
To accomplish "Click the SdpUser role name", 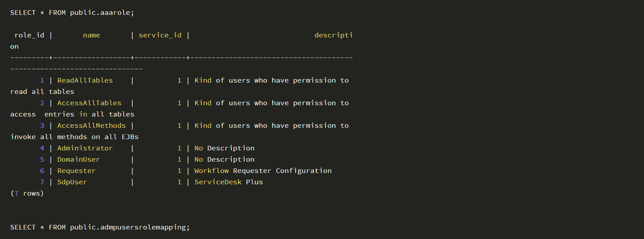I will 72,182.
